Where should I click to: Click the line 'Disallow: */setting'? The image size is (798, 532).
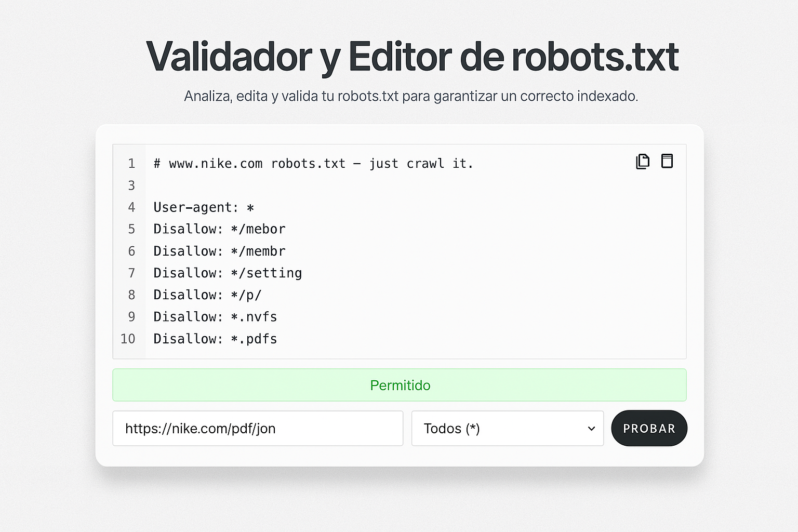(x=228, y=273)
